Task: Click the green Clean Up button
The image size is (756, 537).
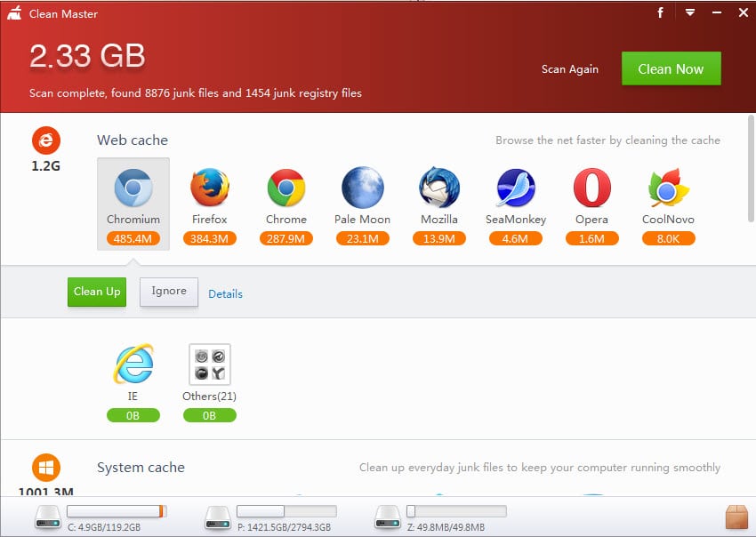Action: 97,292
